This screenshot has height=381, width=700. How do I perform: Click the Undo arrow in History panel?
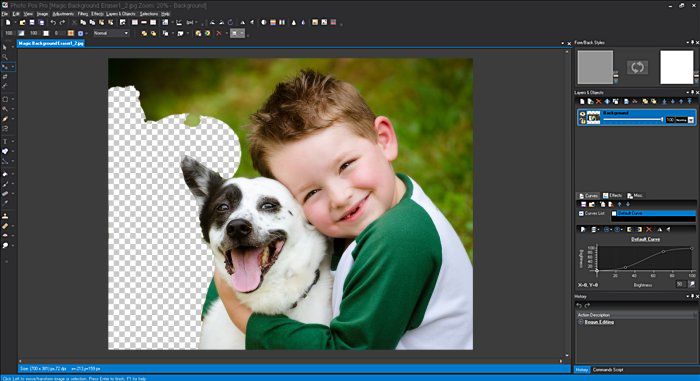coord(579,306)
